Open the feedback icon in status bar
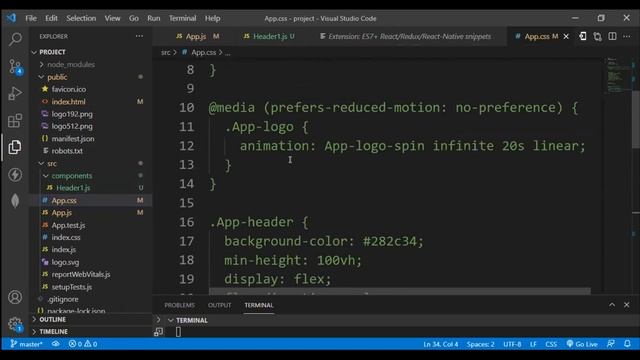This screenshot has height=360, width=640. click(x=611, y=344)
